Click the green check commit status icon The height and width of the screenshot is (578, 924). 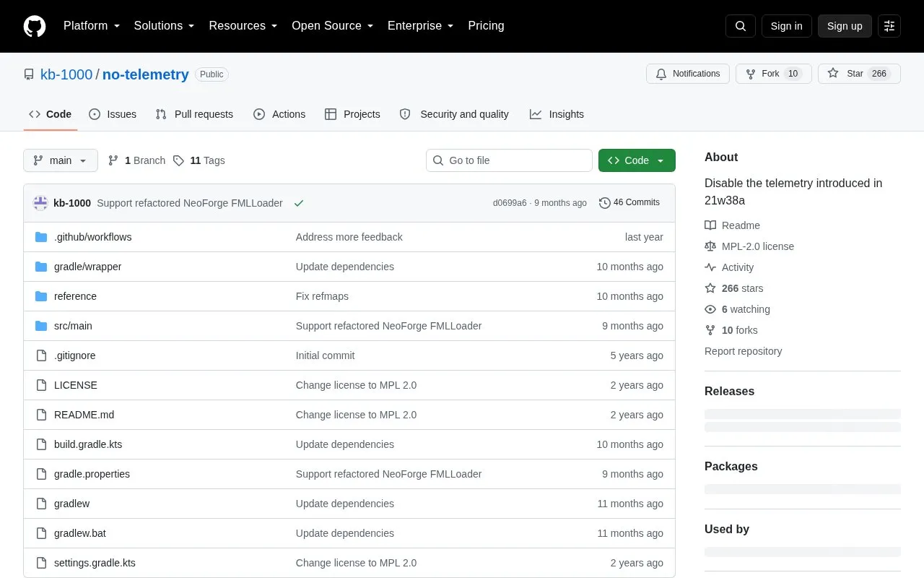click(299, 203)
